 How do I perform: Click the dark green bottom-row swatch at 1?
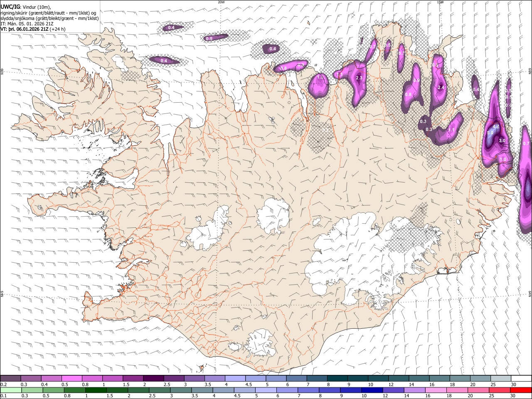tap(96, 390)
